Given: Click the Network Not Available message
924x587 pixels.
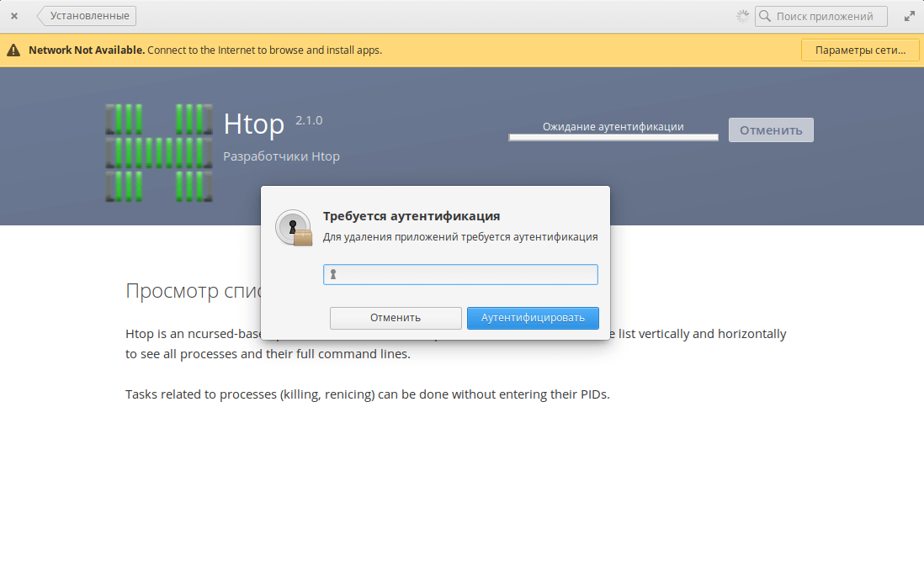Looking at the screenshot, I should (x=205, y=50).
